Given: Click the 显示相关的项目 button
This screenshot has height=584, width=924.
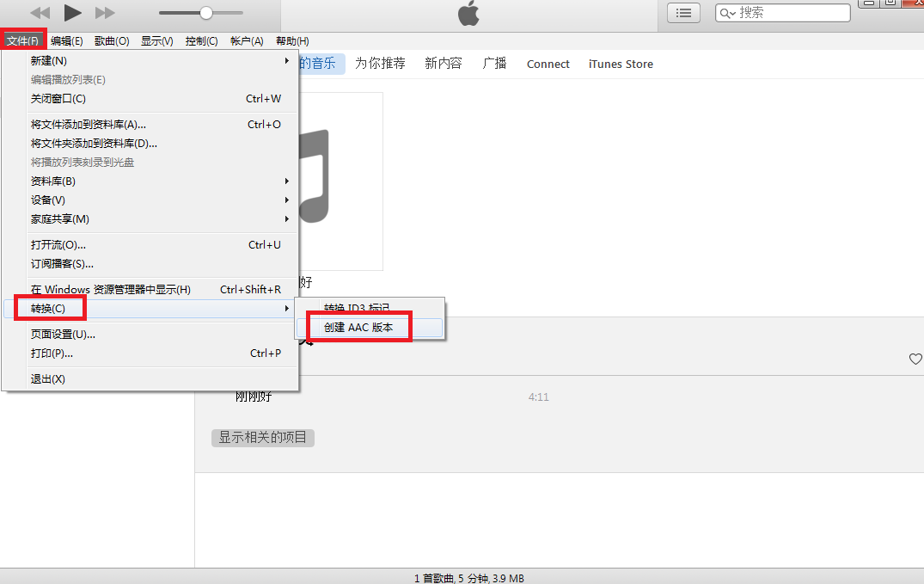Looking at the screenshot, I should click(x=263, y=438).
